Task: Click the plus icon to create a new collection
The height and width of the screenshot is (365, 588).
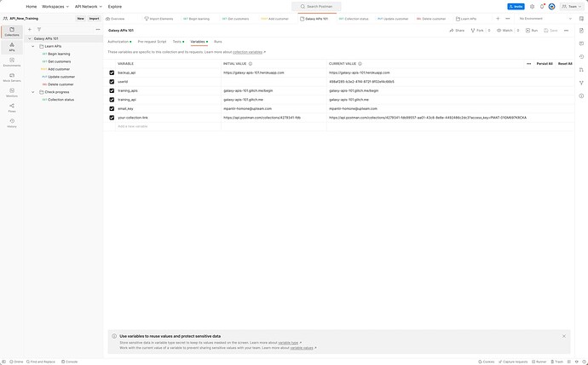Action: [30, 29]
